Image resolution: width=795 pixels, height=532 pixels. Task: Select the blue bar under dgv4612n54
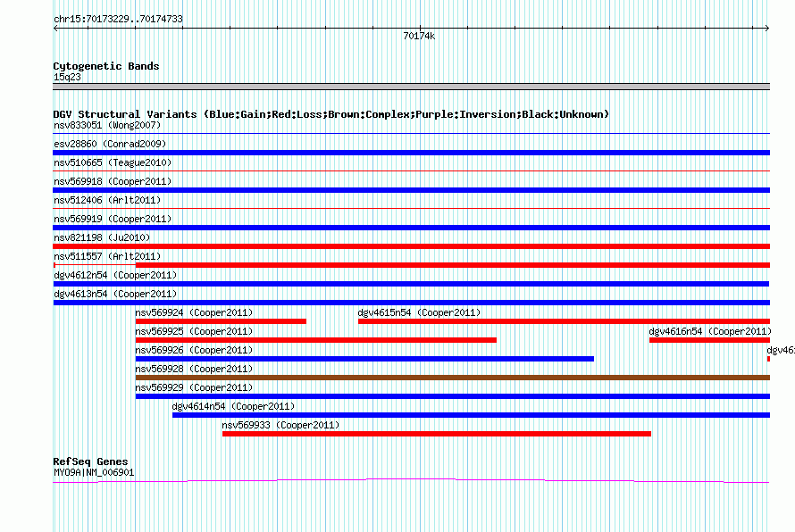411,284
